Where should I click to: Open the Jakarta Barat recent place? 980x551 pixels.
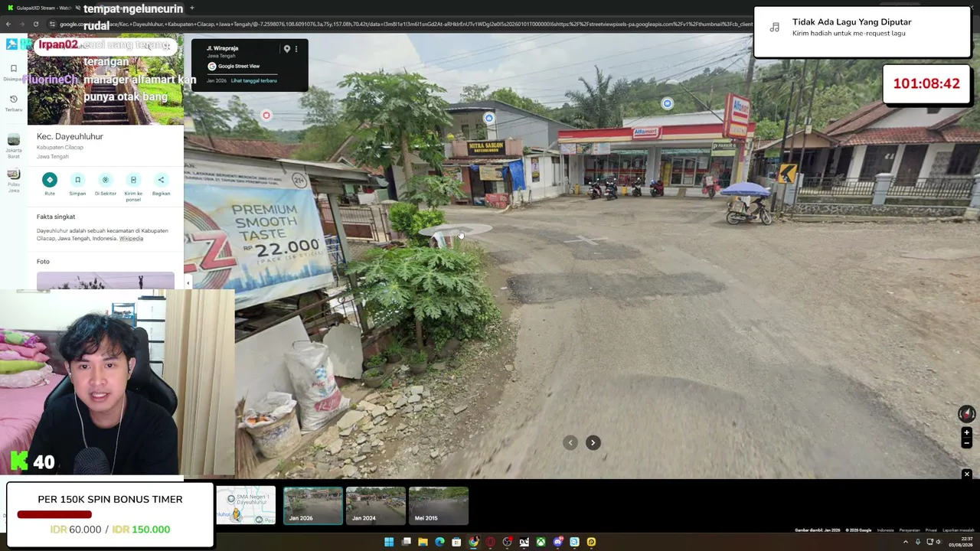pos(14,144)
